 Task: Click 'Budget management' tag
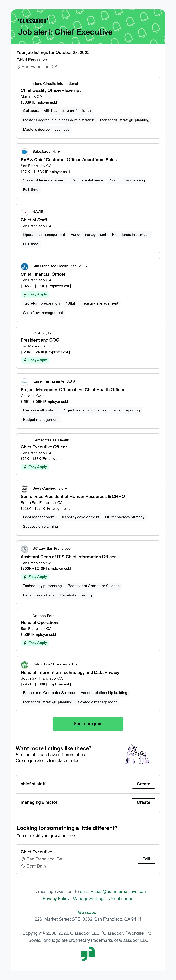click(x=41, y=420)
